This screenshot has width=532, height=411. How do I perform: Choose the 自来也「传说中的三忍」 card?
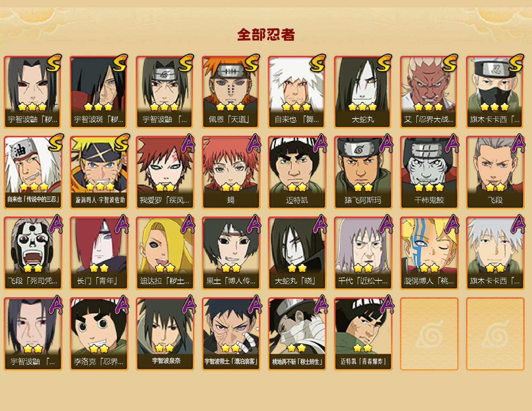33,172
